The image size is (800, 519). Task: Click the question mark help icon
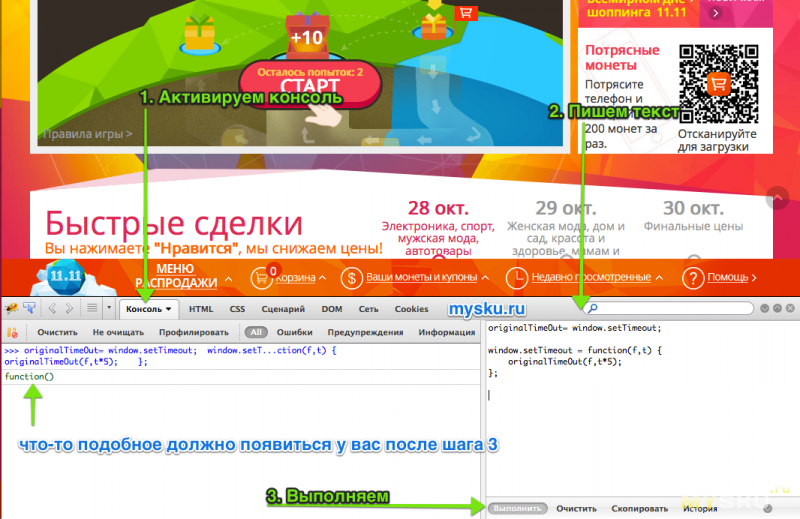click(693, 279)
